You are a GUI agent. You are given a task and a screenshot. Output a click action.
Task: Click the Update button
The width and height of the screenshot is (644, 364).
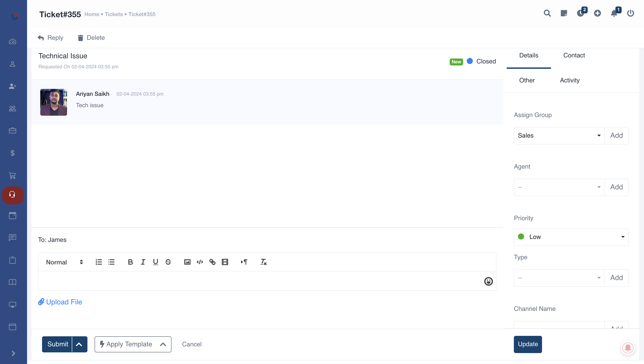[528, 344]
